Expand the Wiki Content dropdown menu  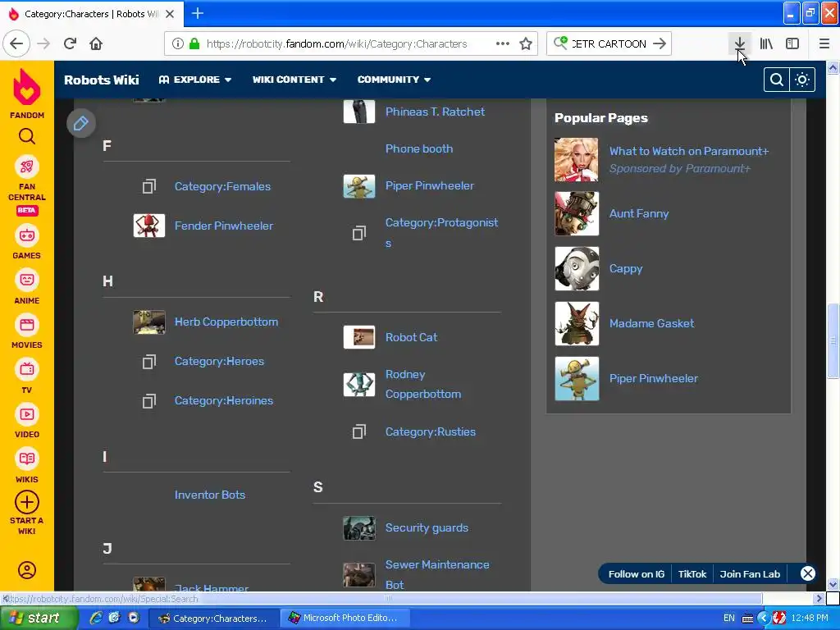294,80
